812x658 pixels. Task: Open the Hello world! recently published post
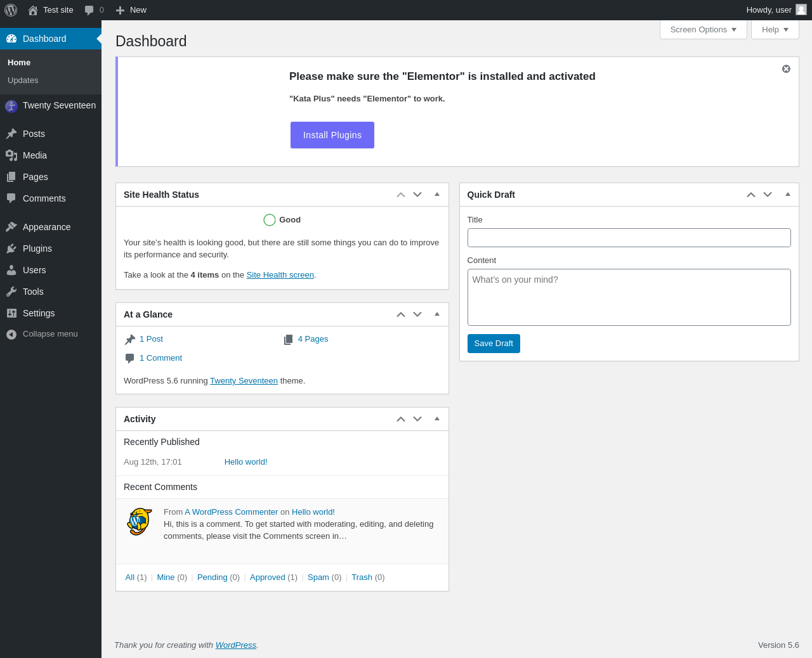click(x=246, y=462)
